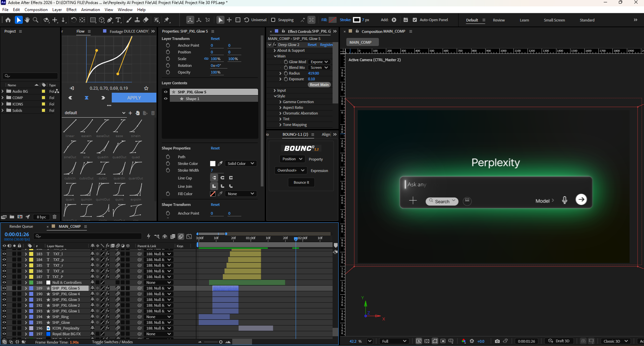644x346 pixels.
Task: Click the channel RGB icon in viewer
Action: coord(464,341)
